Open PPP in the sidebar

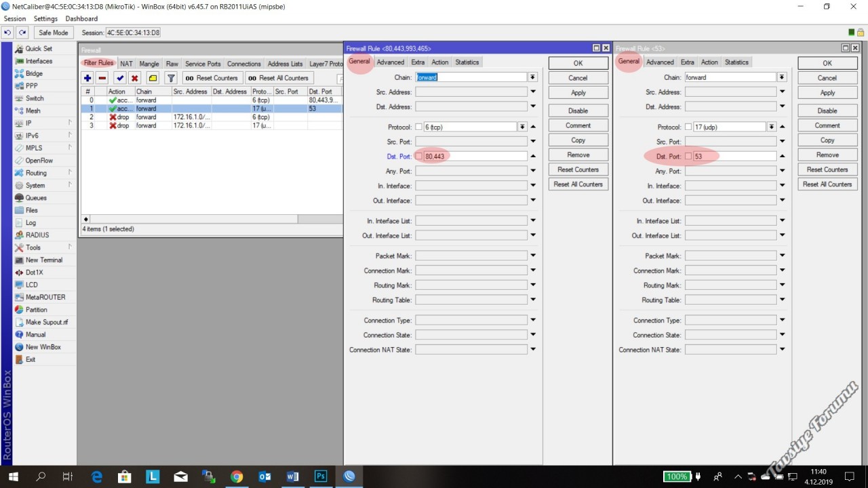click(x=32, y=86)
